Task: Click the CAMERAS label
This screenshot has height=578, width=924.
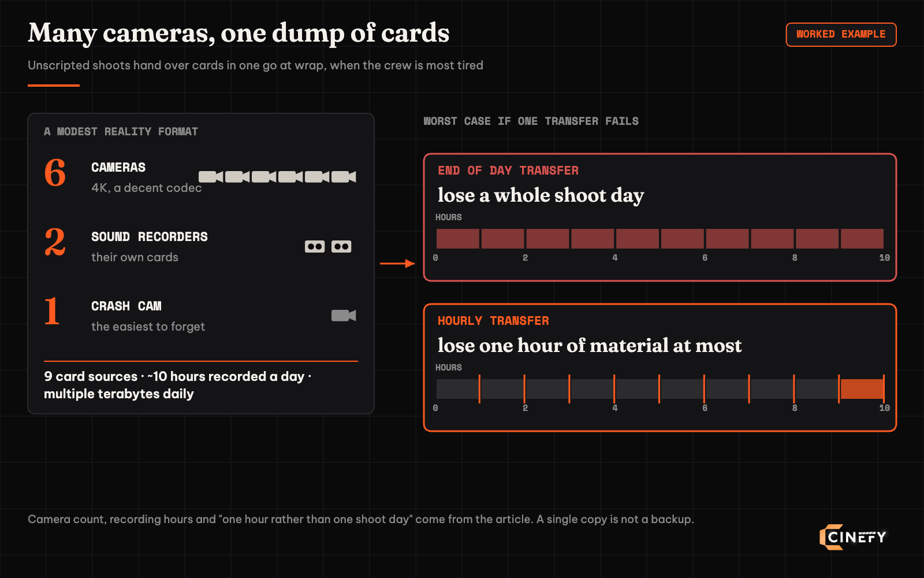Action: (x=118, y=168)
